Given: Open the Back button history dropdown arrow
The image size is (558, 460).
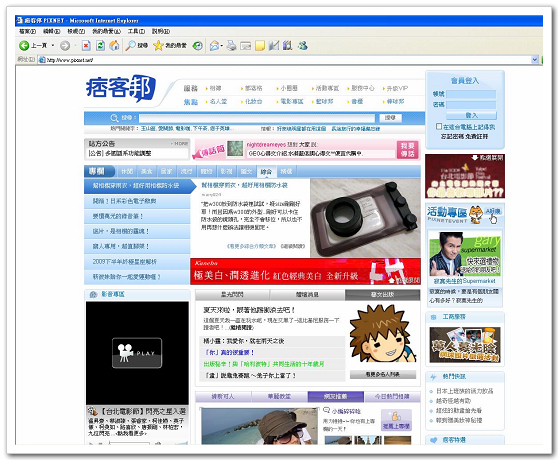Looking at the screenshot, I should click(x=53, y=46).
